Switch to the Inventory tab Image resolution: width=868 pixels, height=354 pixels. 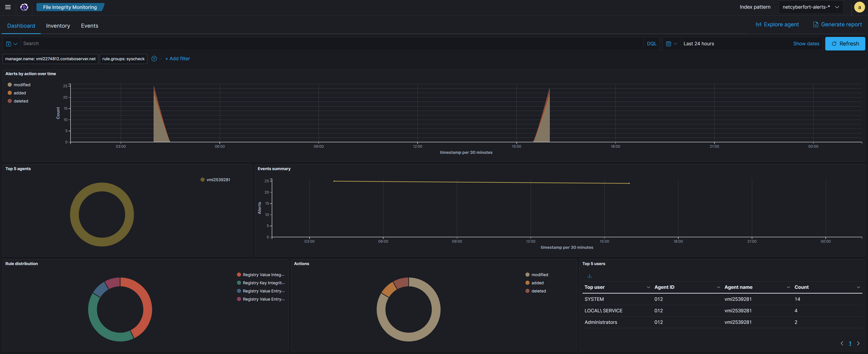58,26
